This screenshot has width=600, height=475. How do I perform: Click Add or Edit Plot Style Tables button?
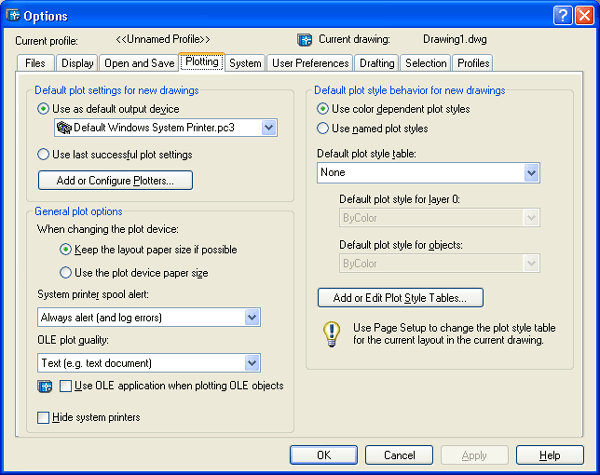(x=400, y=298)
